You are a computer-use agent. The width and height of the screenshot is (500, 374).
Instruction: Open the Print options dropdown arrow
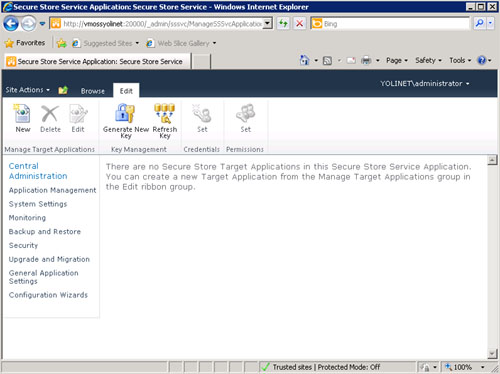(x=377, y=61)
